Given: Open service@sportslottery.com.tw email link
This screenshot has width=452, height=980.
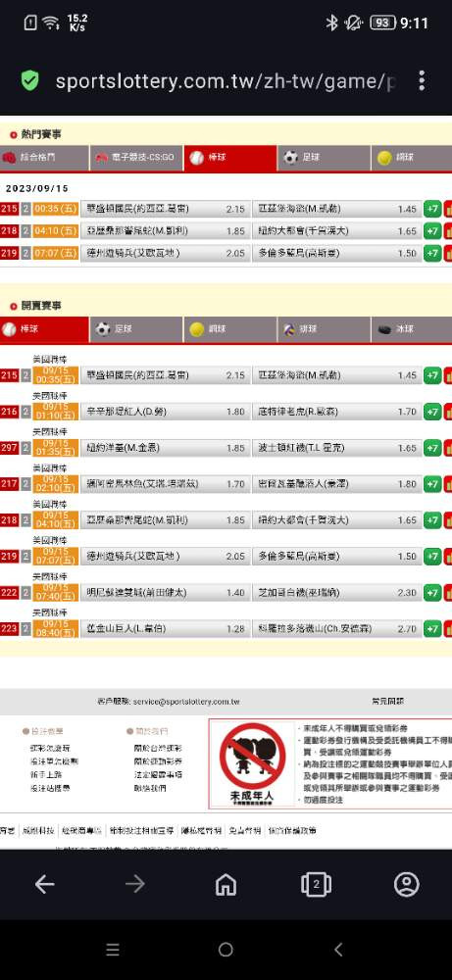Looking at the screenshot, I should coord(186,702).
